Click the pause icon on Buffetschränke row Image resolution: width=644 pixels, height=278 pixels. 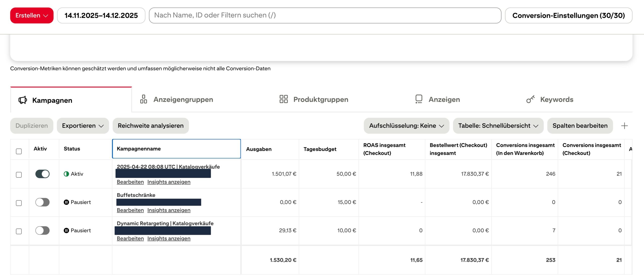click(66, 202)
